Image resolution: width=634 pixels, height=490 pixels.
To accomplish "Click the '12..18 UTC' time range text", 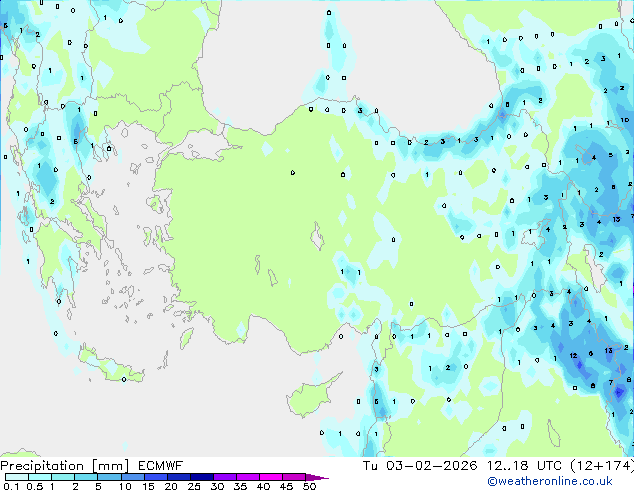I will point(524,466).
